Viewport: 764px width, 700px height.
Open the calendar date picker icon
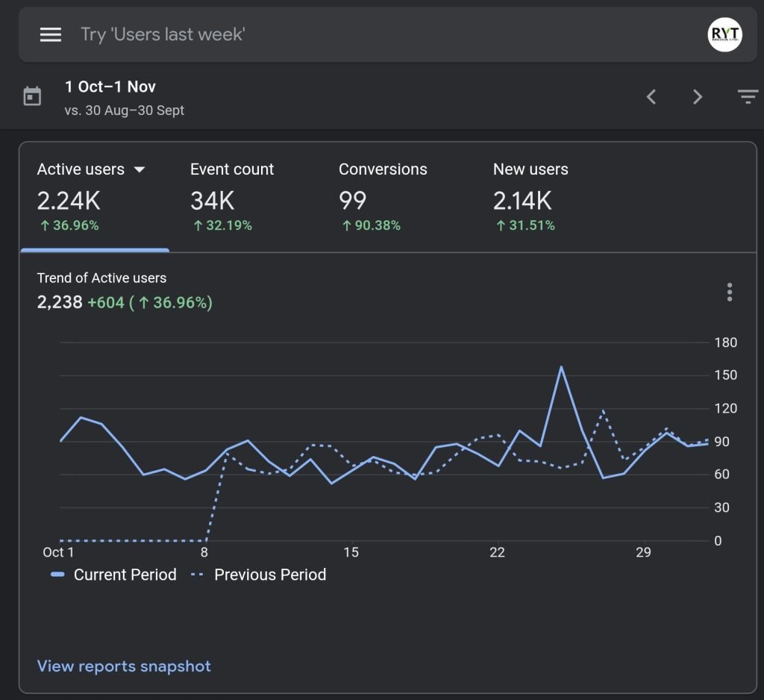tap(33, 96)
